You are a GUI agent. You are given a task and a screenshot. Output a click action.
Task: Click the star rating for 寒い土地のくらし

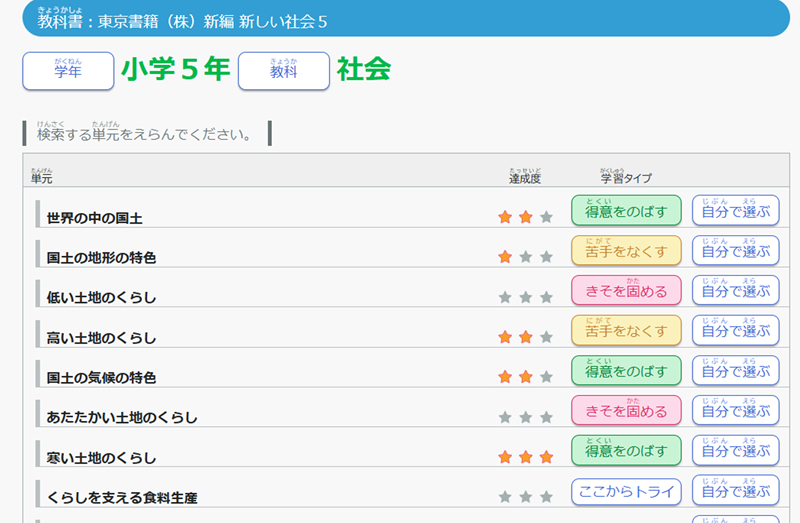(525, 457)
